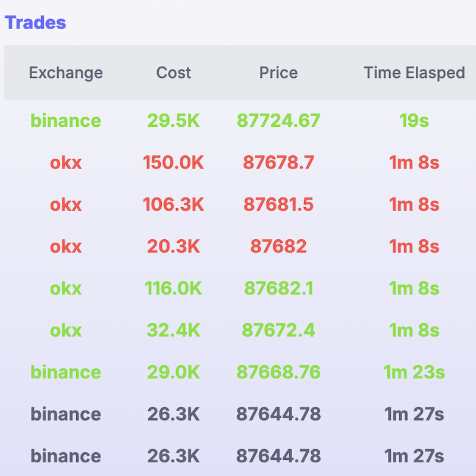Click the 19s elapsed time value

tap(414, 121)
